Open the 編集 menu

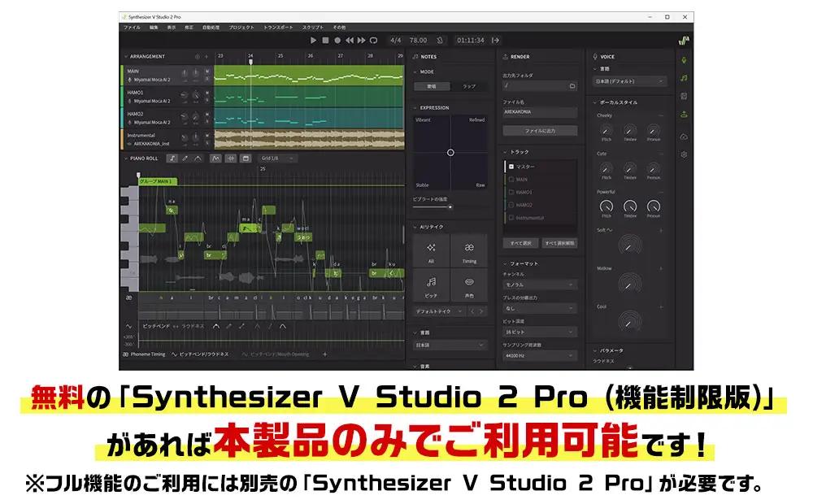154,27
